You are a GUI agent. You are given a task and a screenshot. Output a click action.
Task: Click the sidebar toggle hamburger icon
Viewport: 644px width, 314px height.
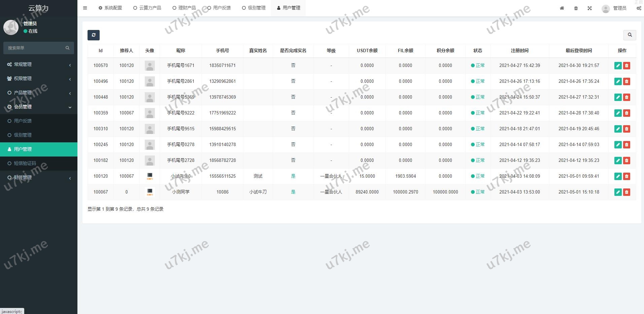[85, 8]
